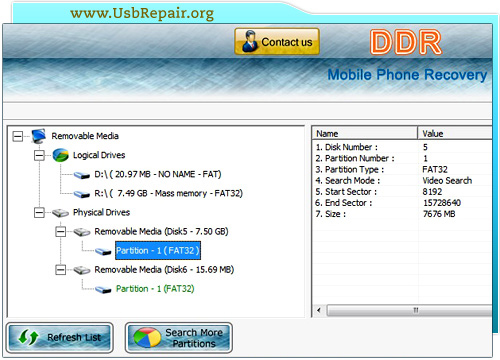Collapse the Disk6 Removable Media node
500x360 pixels.
(60, 270)
